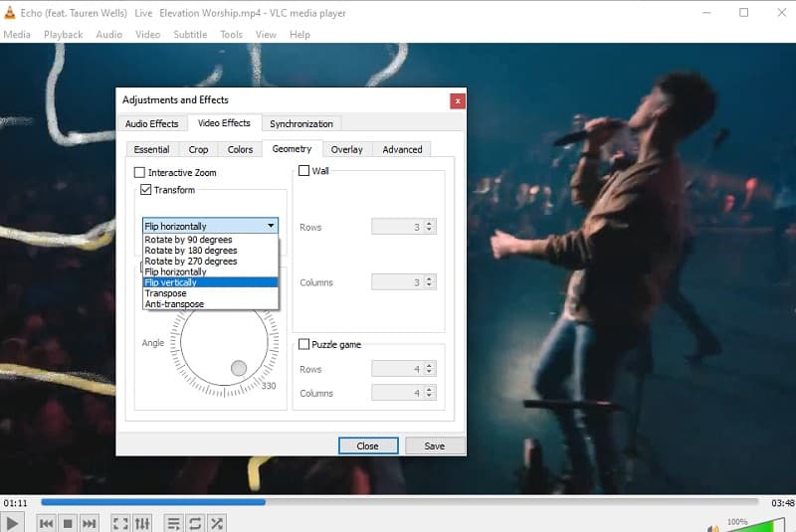Viewport: 796px width, 532px height.
Task: Toggle loop playback mode
Action: click(x=195, y=523)
